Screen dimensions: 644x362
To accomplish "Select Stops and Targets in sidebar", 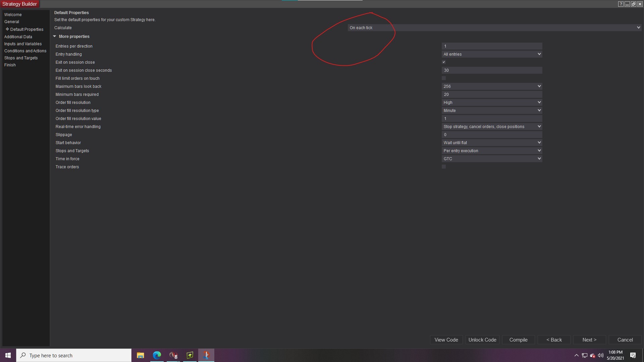I will [x=21, y=58].
